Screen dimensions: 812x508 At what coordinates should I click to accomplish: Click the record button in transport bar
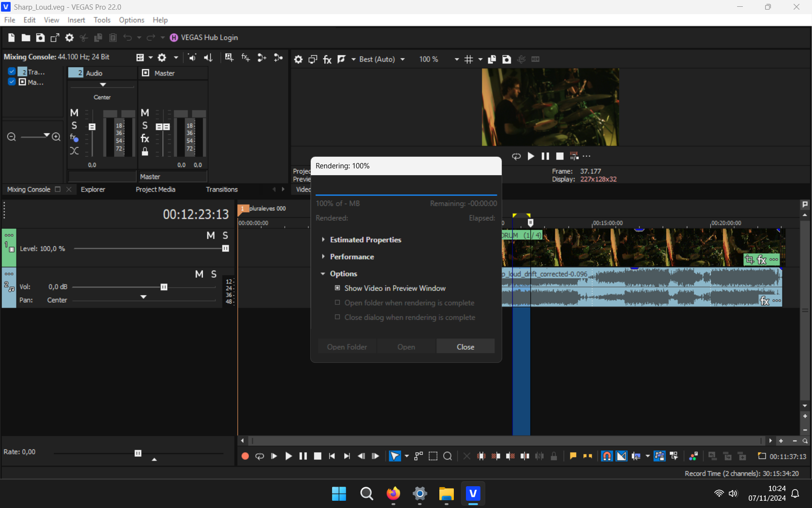point(245,456)
